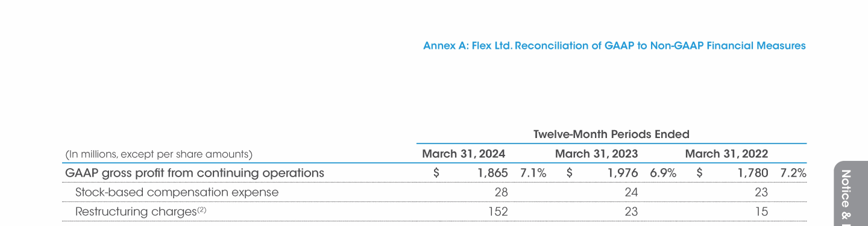The height and width of the screenshot is (226, 868).
Task: Click the 7.1% margin figure
Action: [533, 174]
